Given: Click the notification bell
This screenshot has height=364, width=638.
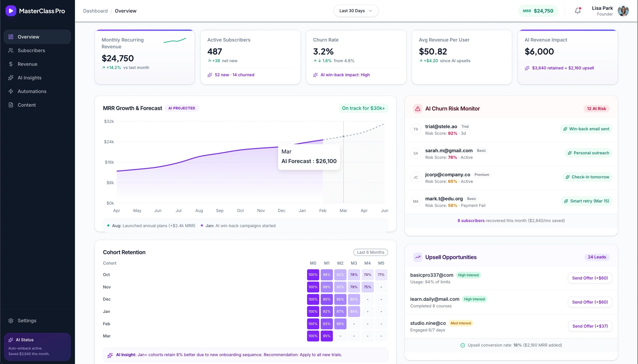Looking at the screenshot, I should point(577,11).
